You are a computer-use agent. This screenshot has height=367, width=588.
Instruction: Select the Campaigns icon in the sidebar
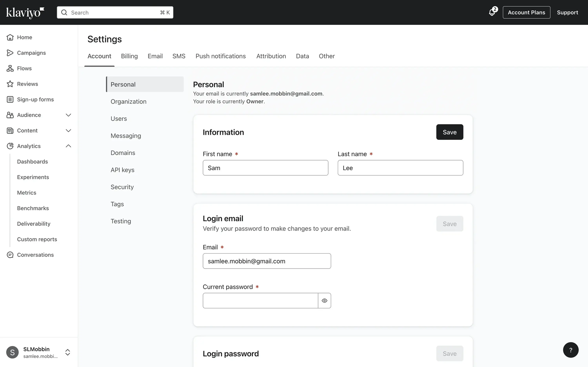tap(10, 53)
